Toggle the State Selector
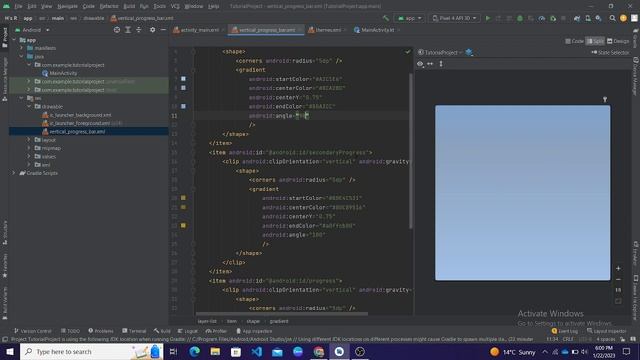Screen dimensions: 640x360 (610, 52)
